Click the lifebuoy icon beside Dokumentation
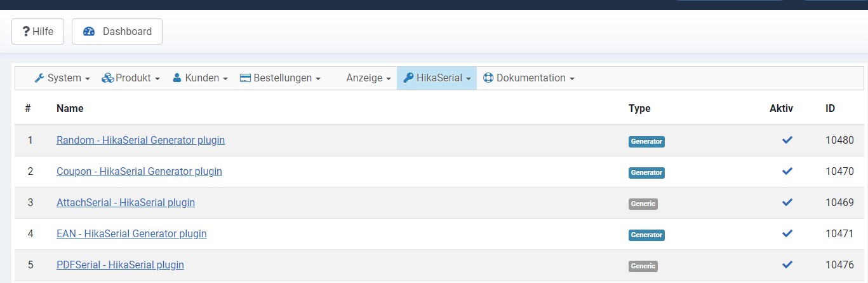This screenshot has width=868, height=283. coord(488,78)
